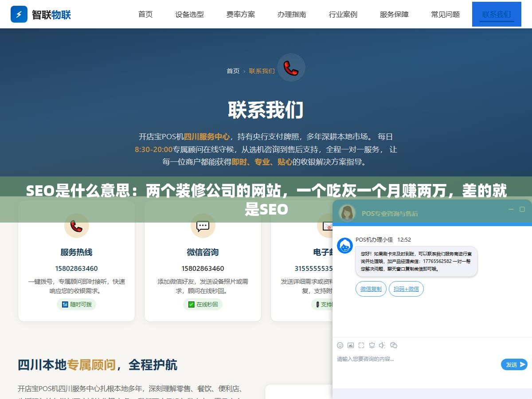Open the 服务保障 menu item
The width and height of the screenshot is (532, 399).
coord(394,14)
